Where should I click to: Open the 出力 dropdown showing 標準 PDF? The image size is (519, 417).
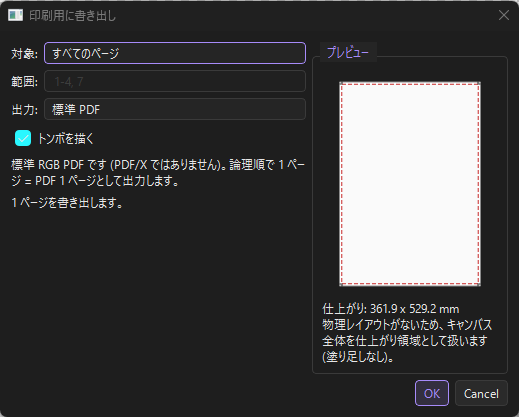(x=175, y=109)
